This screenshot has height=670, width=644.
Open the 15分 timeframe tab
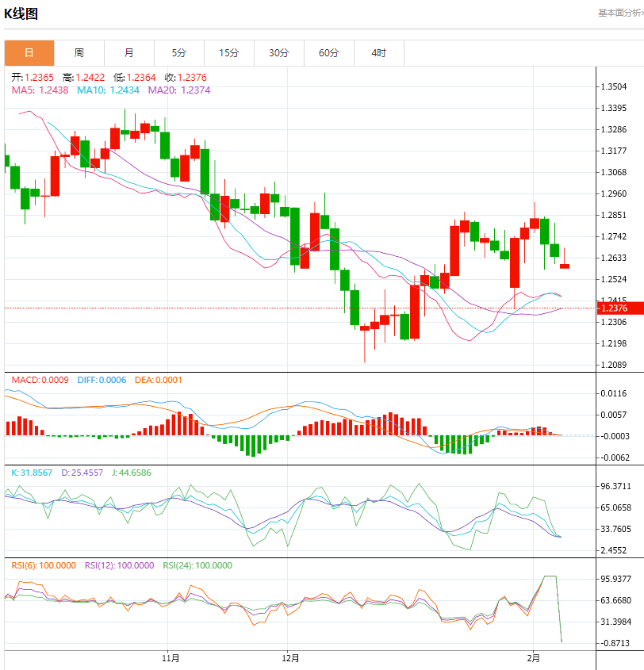tap(229, 53)
